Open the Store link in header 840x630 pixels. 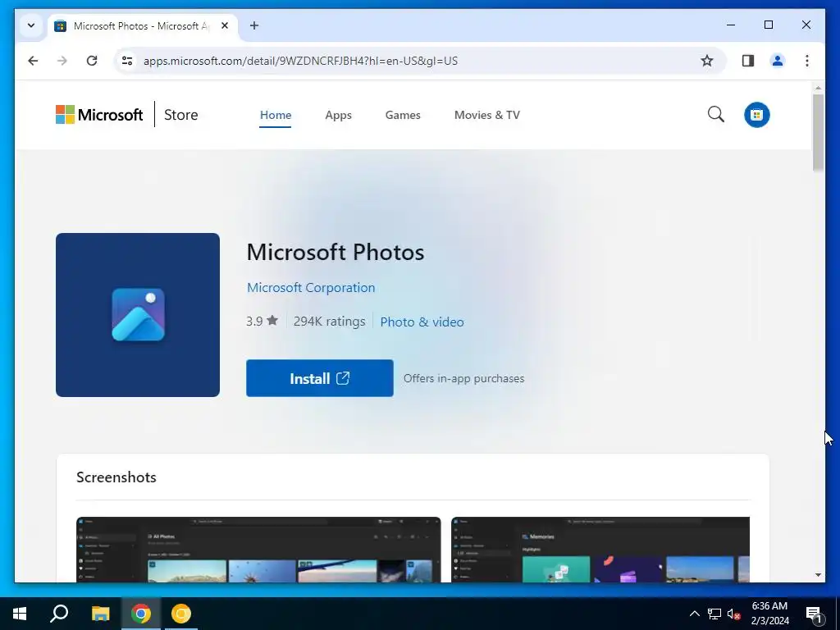pyautogui.click(x=181, y=115)
